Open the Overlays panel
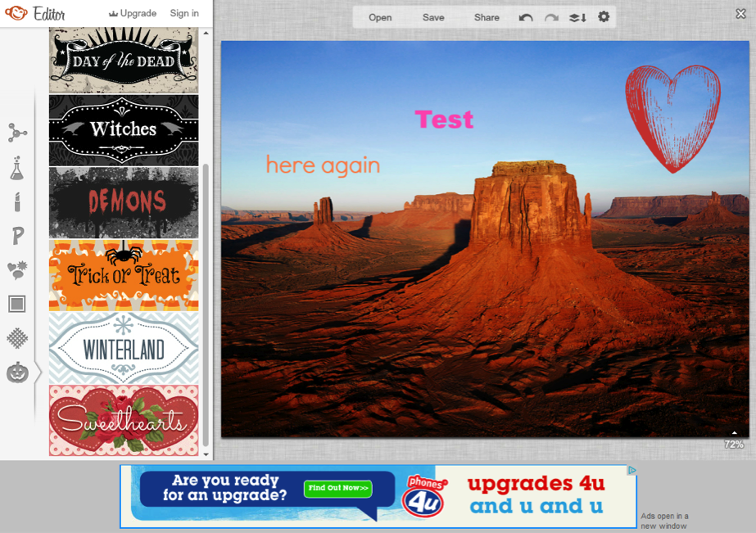The height and width of the screenshot is (533, 756). click(x=17, y=270)
